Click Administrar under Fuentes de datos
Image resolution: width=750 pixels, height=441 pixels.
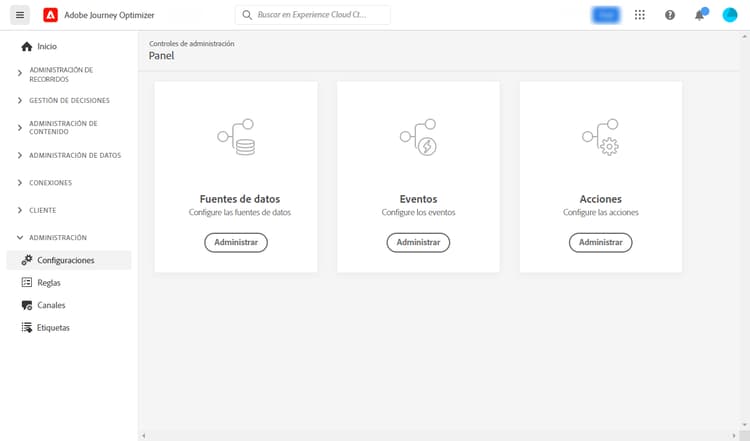coord(236,243)
